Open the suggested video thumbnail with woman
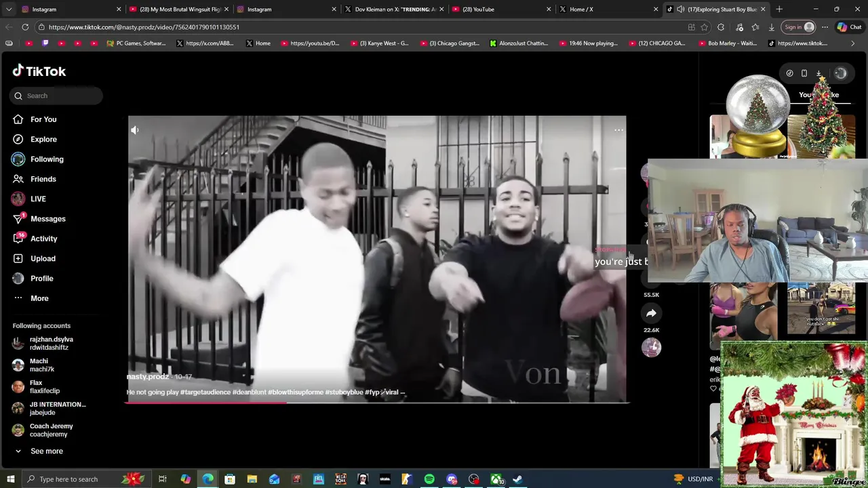The width and height of the screenshot is (868, 488). [743, 310]
